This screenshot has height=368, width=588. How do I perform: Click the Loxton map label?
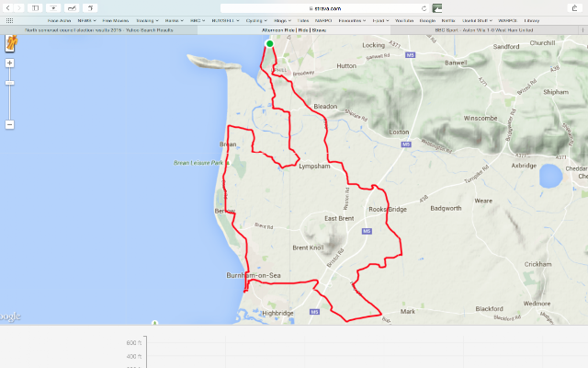click(x=399, y=132)
